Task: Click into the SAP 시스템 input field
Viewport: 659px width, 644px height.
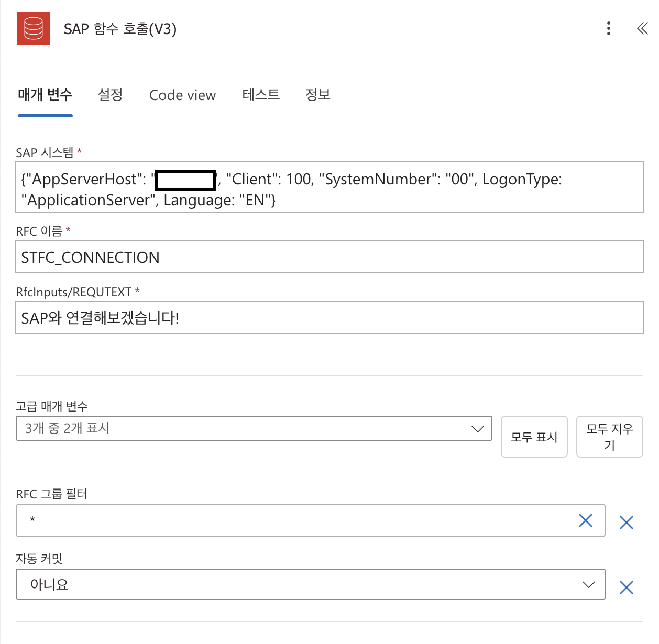Action: 330,187
